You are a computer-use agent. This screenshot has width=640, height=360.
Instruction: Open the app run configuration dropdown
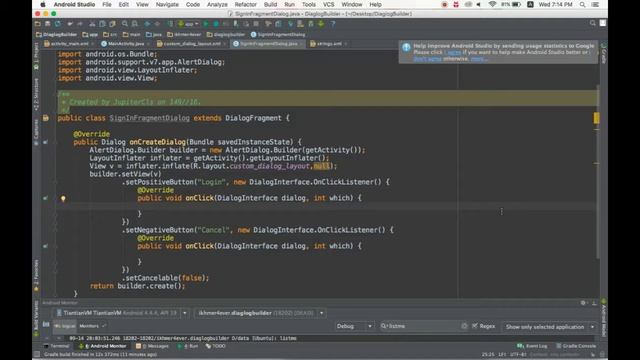[x=189, y=24]
